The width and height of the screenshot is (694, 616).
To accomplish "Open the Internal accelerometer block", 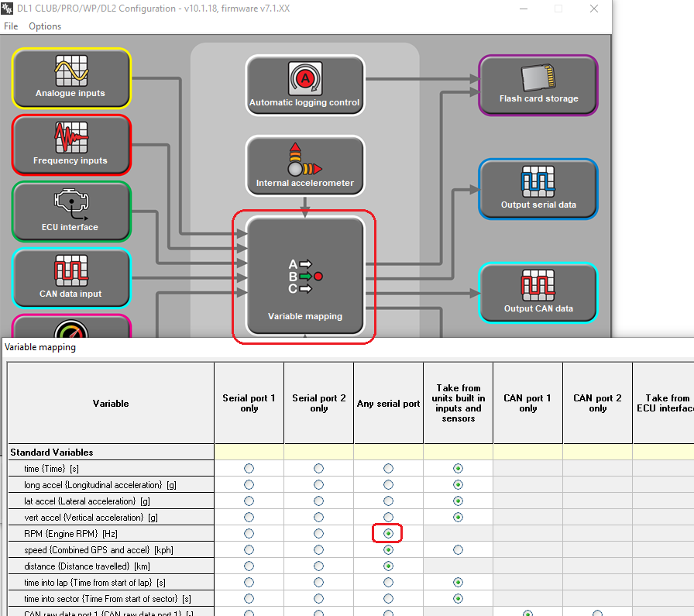I will [304, 167].
